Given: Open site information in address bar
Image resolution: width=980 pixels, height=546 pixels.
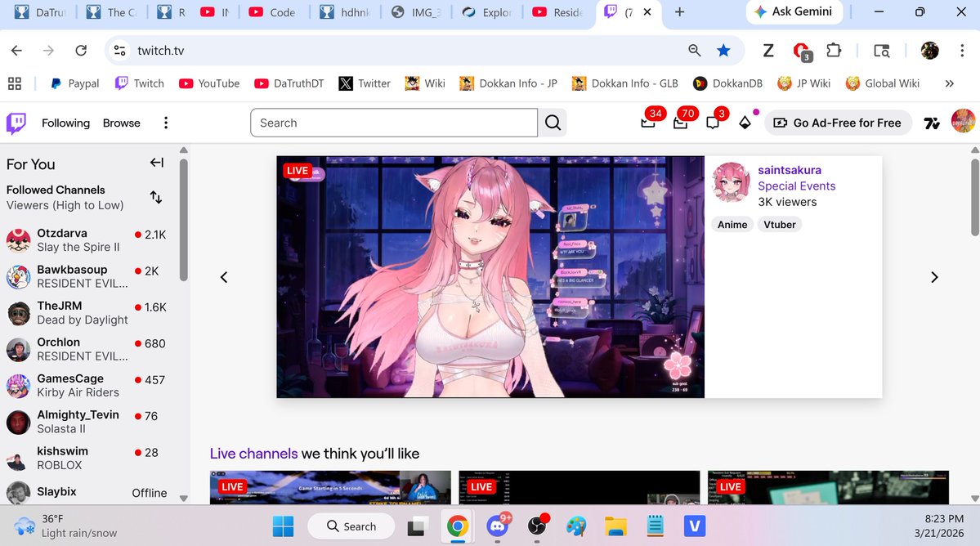Looking at the screenshot, I should [x=119, y=51].
